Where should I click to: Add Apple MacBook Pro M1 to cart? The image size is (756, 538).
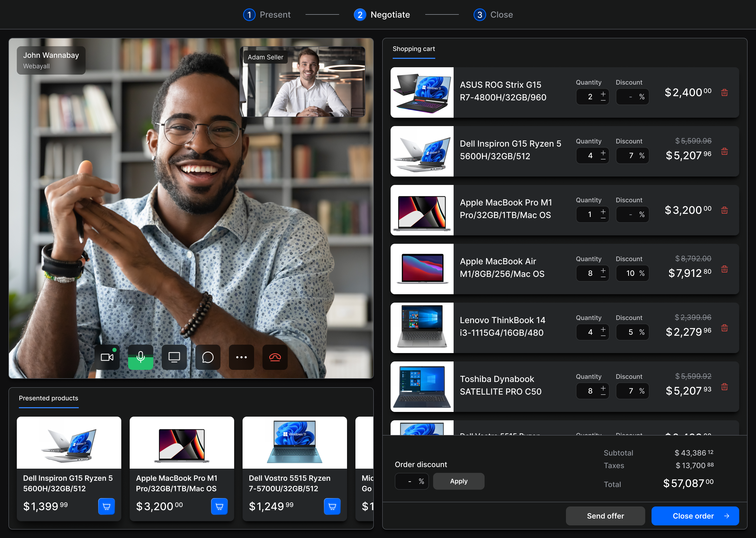pyautogui.click(x=219, y=506)
